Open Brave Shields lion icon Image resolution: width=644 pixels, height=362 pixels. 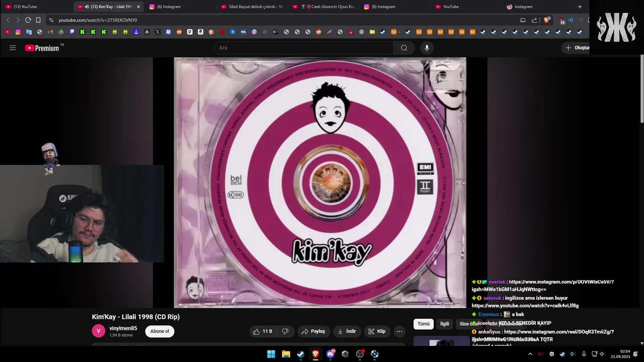point(546,20)
